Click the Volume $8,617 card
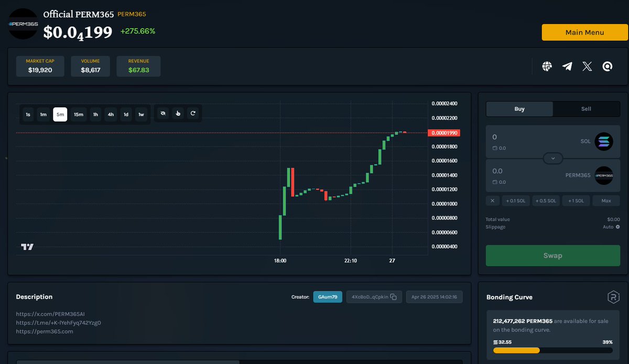Viewport: 629px width, 364px height. click(90, 67)
